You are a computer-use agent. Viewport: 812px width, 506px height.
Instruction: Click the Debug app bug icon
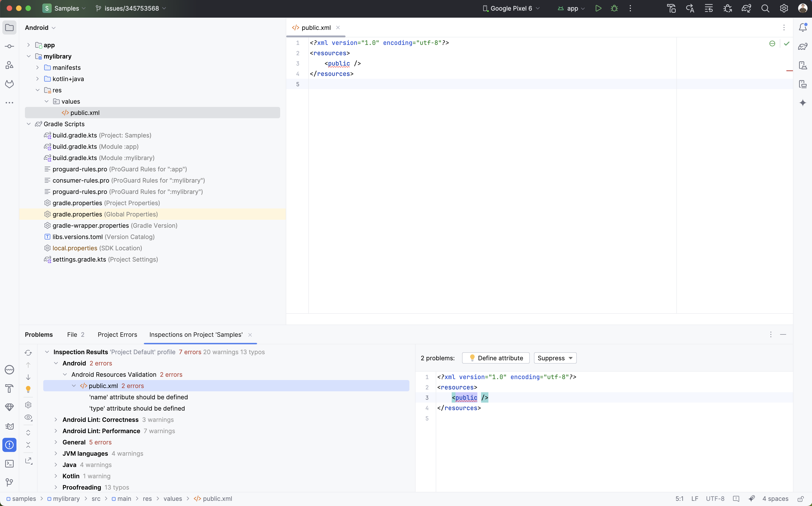[x=614, y=8]
